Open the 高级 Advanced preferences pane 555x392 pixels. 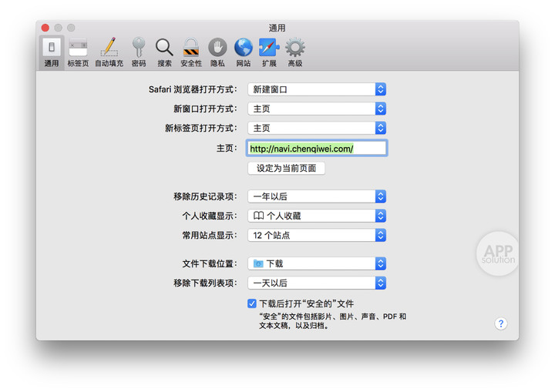[x=295, y=52]
